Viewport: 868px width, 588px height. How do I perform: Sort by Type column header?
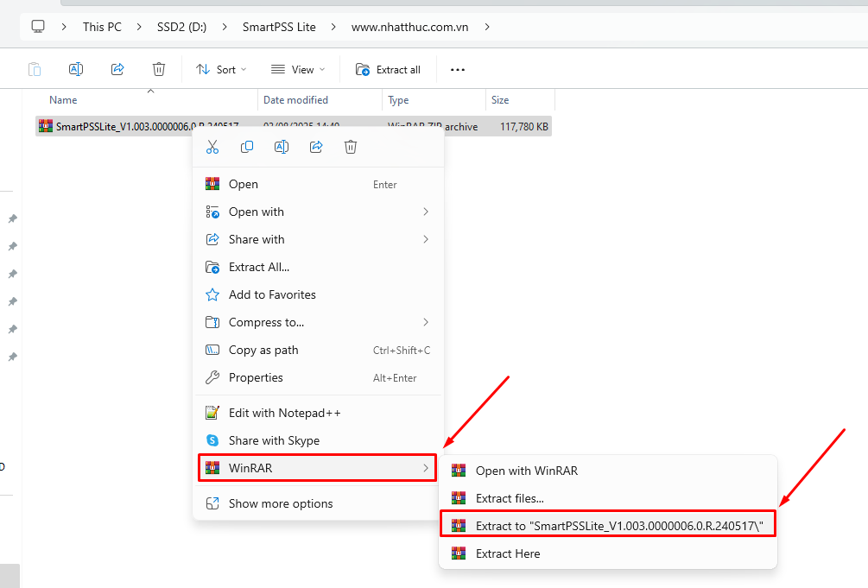(x=398, y=100)
